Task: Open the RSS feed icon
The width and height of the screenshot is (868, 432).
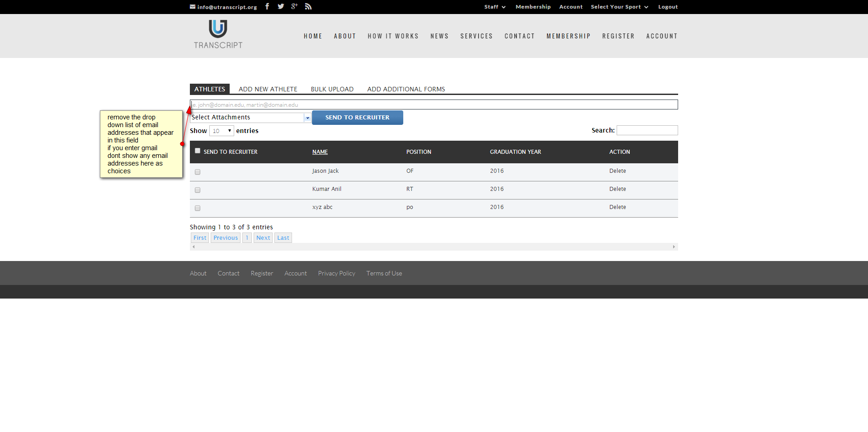Action: [308, 6]
